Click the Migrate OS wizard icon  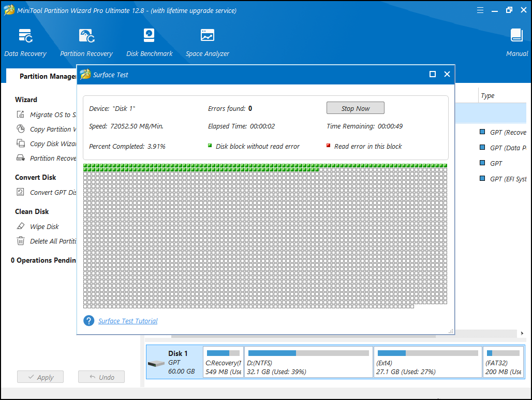(x=21, y=114)
